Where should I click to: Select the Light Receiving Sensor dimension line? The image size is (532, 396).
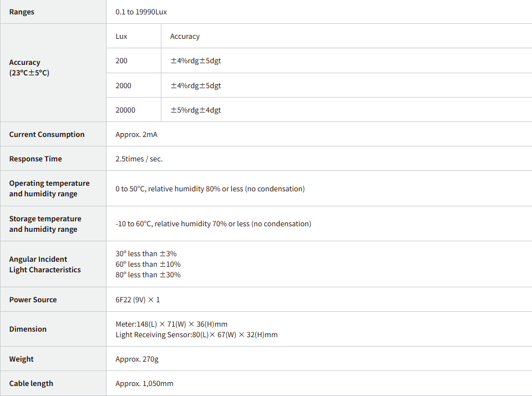[x=196, y=334]
